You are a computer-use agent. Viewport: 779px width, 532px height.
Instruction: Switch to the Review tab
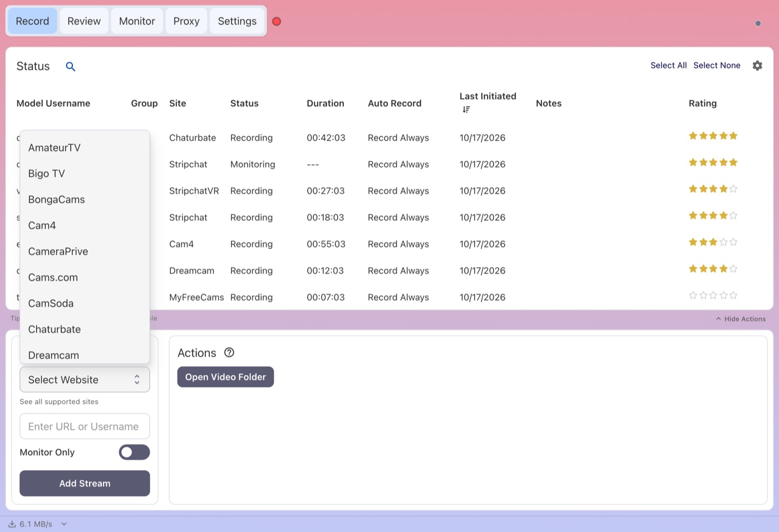[x=84, y=21]
